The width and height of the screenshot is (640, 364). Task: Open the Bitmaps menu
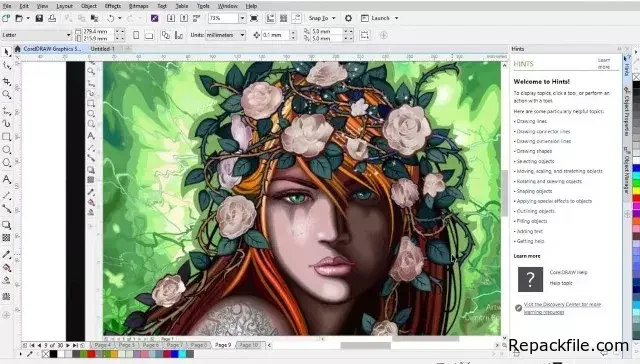[x=138, y=6]
